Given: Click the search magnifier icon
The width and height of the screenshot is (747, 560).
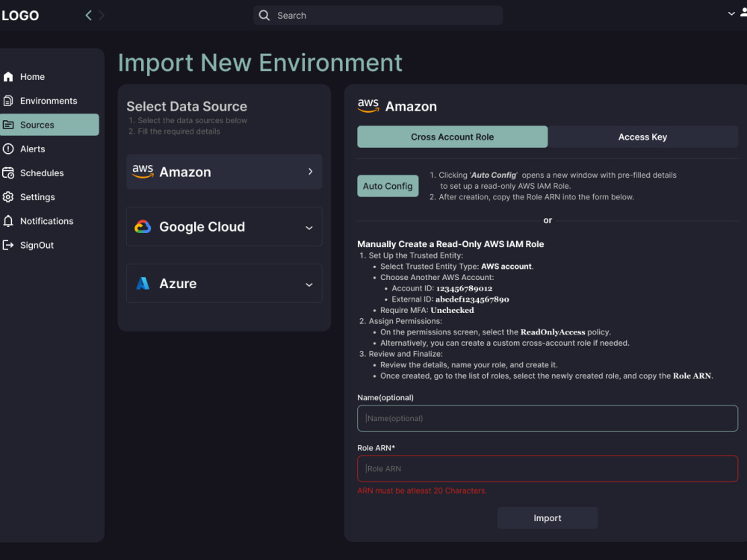Looking at the screenshot, I should 264,15.
